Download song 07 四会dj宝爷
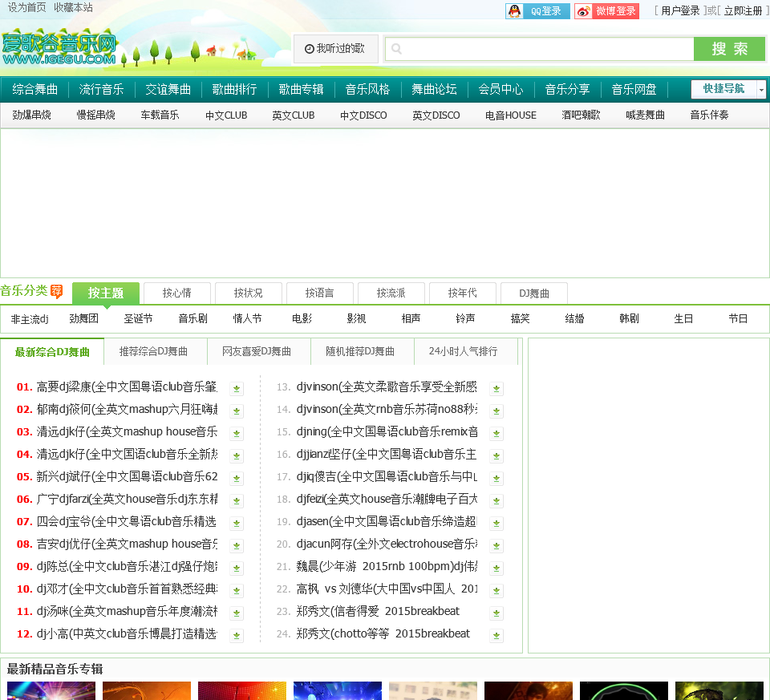Viewport: 770px width, 700px height. click(x=237, y=523)
